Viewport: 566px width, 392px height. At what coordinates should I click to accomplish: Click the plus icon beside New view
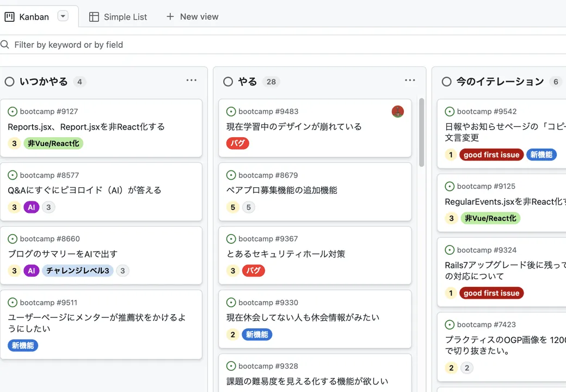170,16
